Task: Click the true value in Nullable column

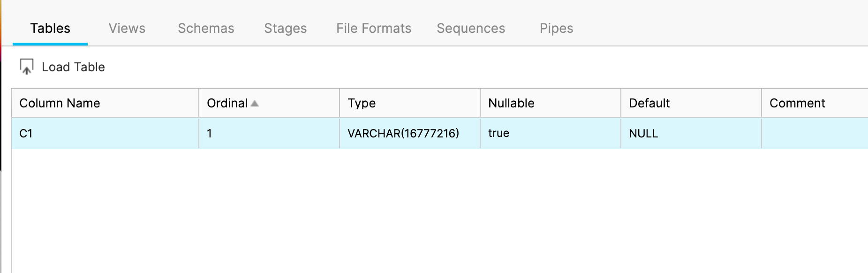Action: pos(498,133)
